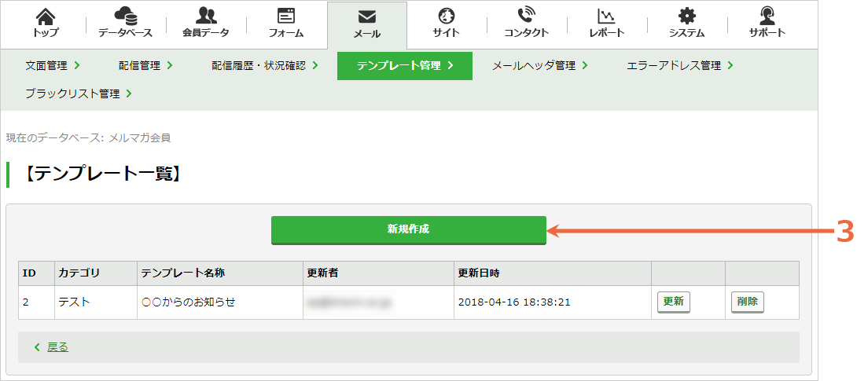Open 配信履歴・状況確認 submenu

(265, 66)
